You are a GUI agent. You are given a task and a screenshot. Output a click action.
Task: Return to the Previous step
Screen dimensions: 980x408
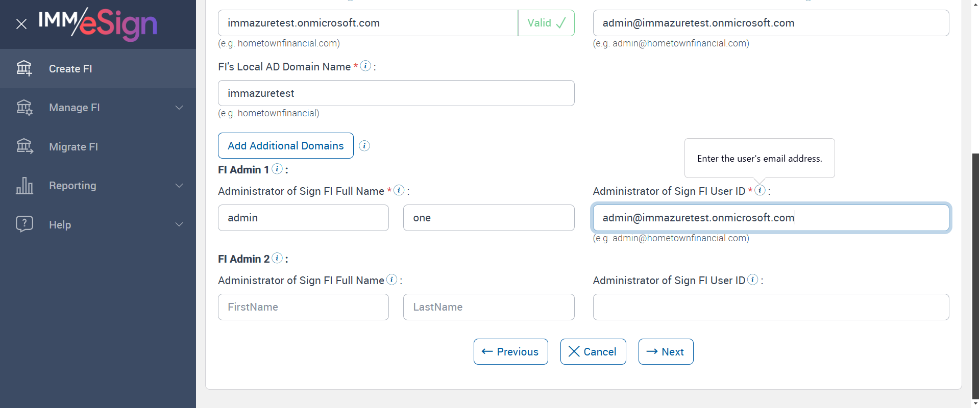510,352
